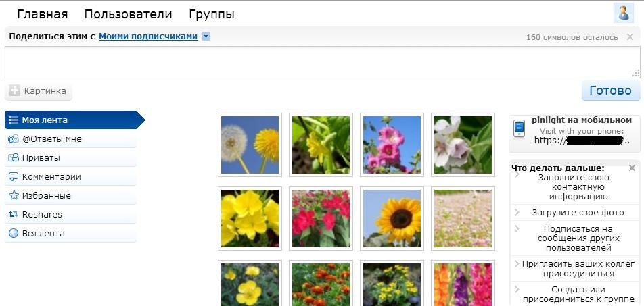The height and width of the screenshot is (306, 644).
Task: Open the pink hollyhock thumbnail
Action: tap(392, 145)
